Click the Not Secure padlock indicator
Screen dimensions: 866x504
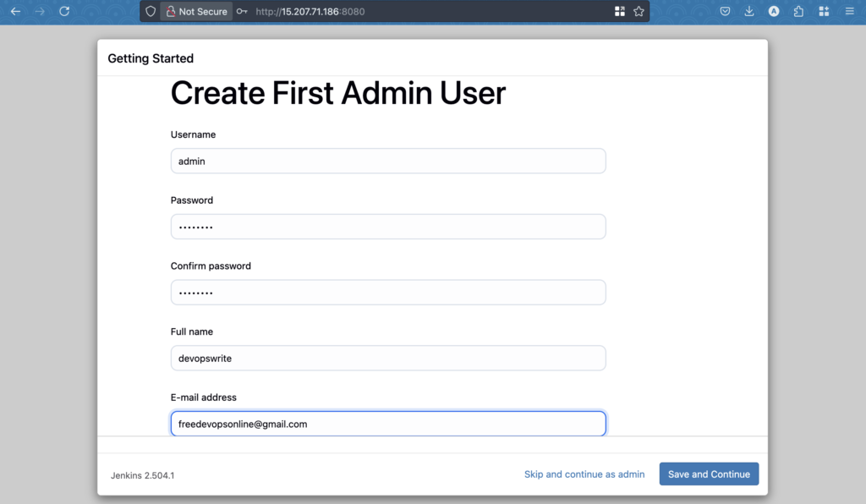pos(196,11)
